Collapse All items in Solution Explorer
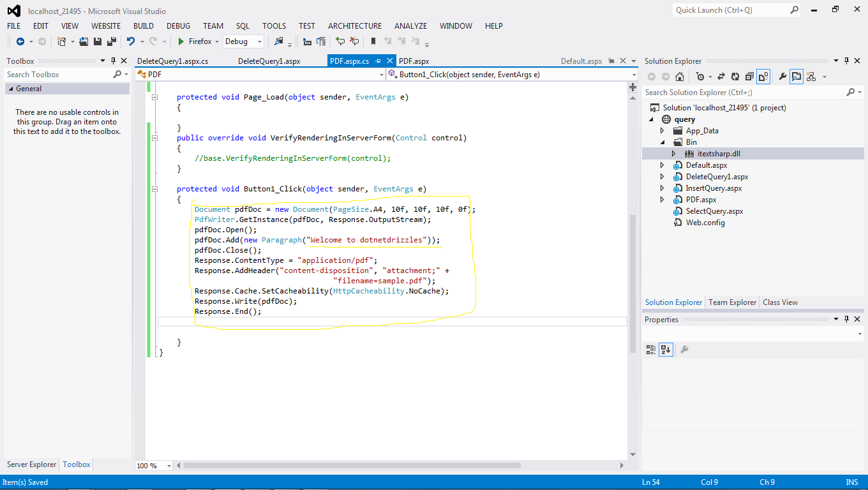The height and width of the screenshot is (490, 868). click(748, 75)
